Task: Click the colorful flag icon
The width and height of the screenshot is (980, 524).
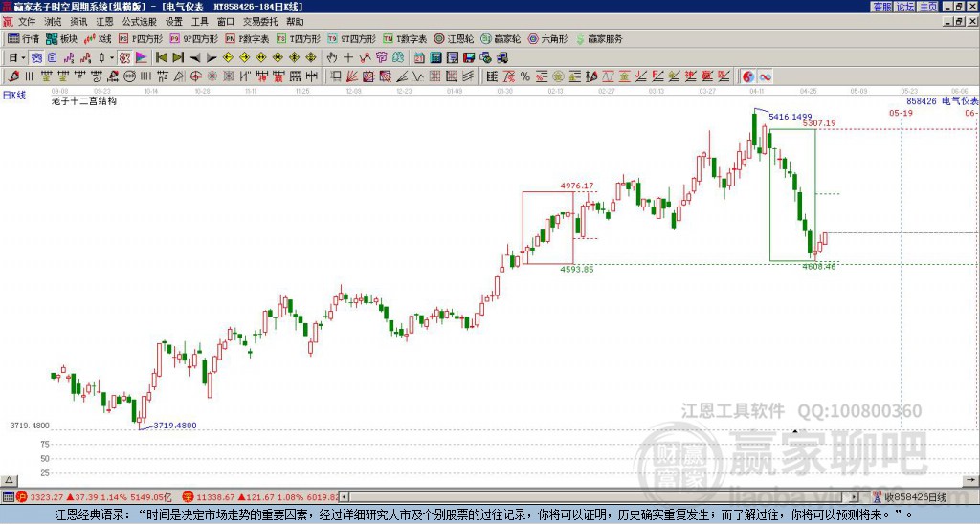Action: [142, 58]
